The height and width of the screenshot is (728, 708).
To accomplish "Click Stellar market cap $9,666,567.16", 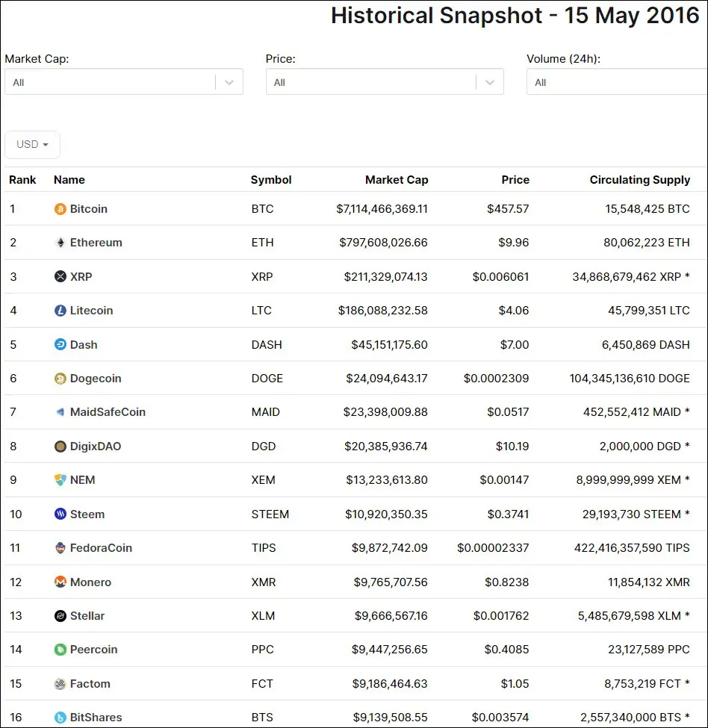I will click(391, 616).
